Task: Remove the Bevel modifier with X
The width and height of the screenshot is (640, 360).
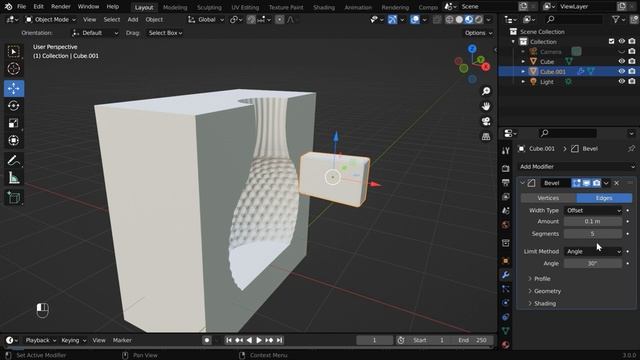Action: (616, 183)
